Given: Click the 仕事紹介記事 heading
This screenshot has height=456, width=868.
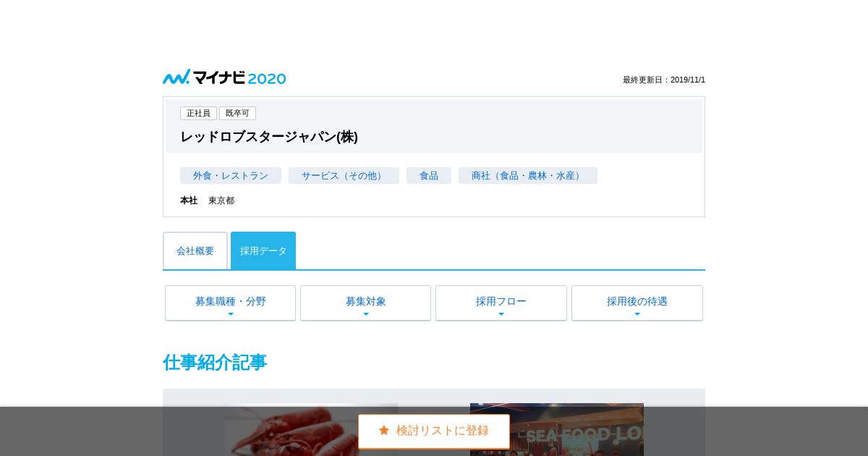Looking at the screenshot, I should click(215, 363).
